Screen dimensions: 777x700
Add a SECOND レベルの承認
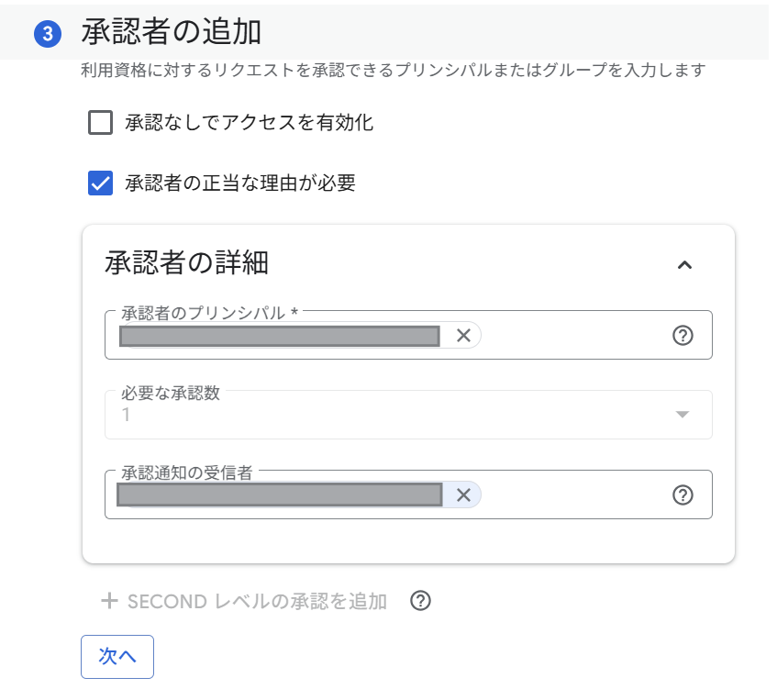coord(248,601)
